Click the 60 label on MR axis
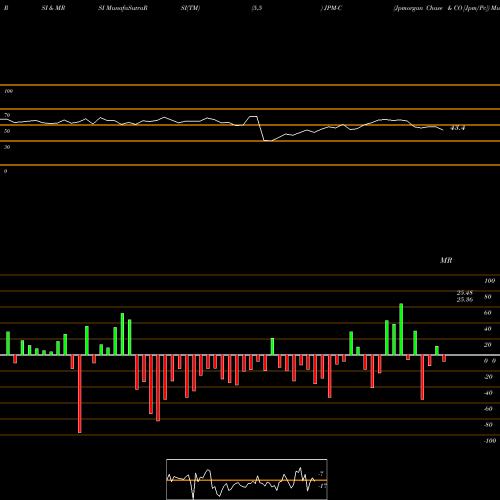Viewport: 500px width, 500px height. (488, 313)
